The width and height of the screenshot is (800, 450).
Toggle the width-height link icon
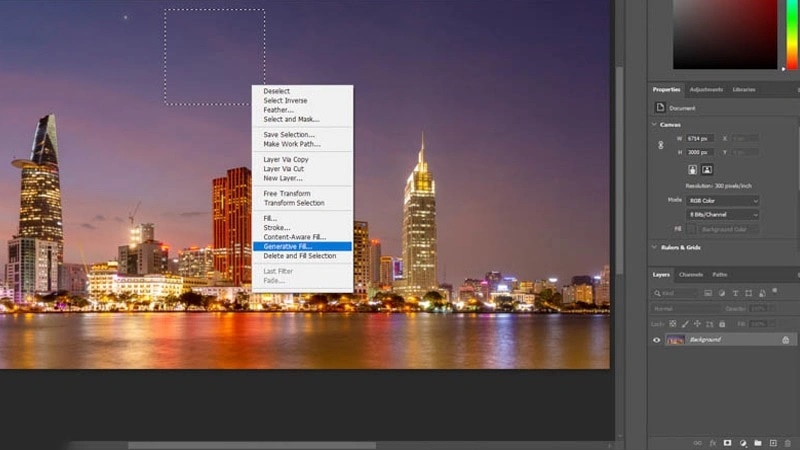click(661, 145)
